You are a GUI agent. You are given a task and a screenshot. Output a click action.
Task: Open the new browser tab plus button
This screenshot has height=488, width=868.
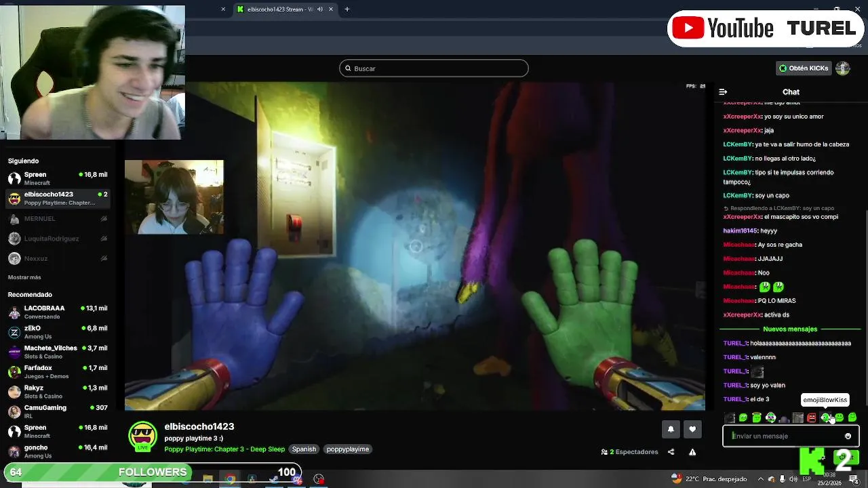click(347, 9)
